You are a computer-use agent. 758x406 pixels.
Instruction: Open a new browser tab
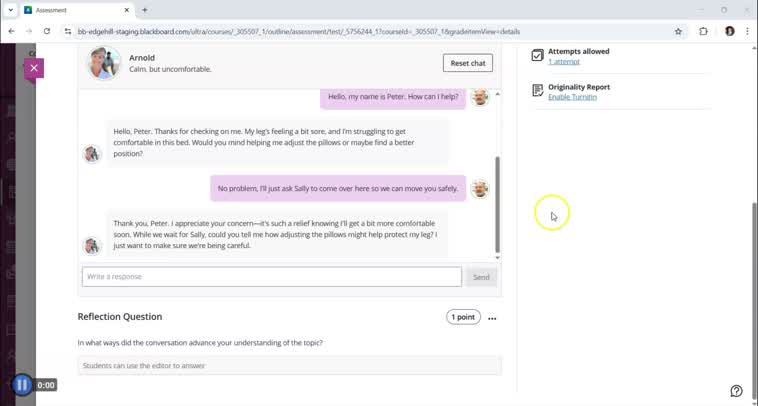145,10
